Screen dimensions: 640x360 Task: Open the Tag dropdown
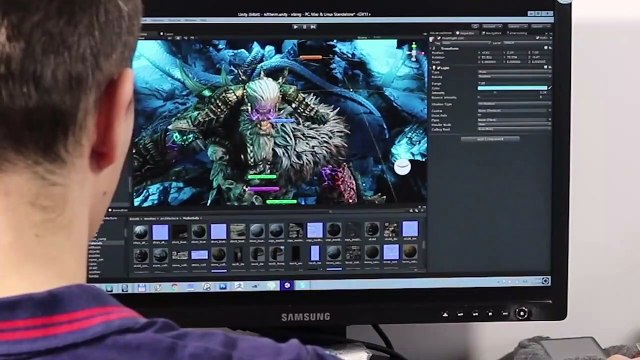click(x=467, y=42)
